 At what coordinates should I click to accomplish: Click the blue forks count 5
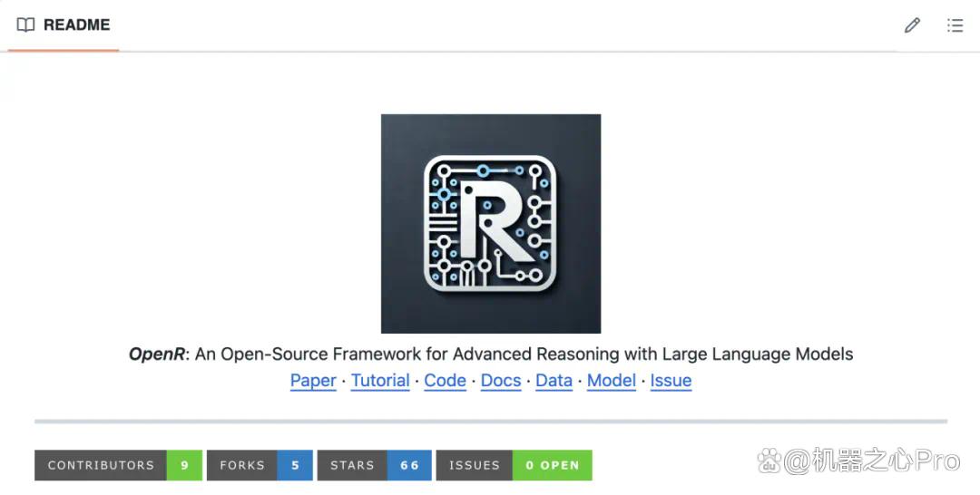click(295, 465)
